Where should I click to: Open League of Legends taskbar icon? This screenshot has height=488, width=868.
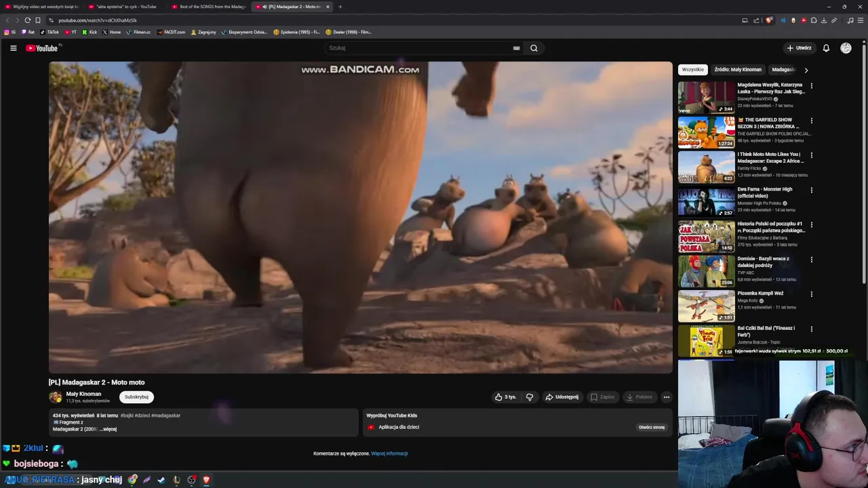[x=176, y=480]
